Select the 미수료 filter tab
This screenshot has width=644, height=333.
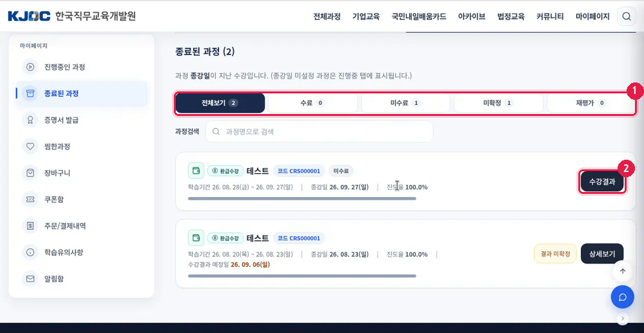coord(406,103)
